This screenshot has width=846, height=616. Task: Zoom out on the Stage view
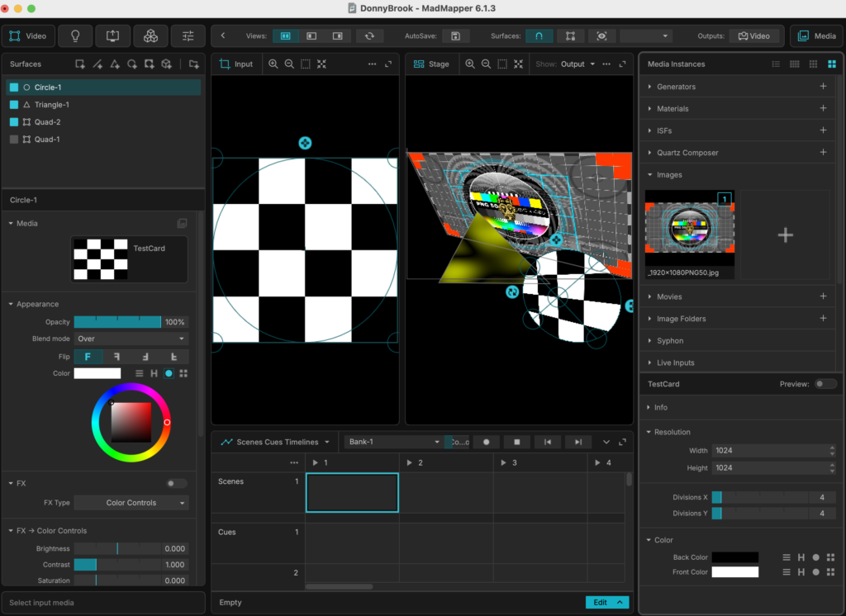486,64
